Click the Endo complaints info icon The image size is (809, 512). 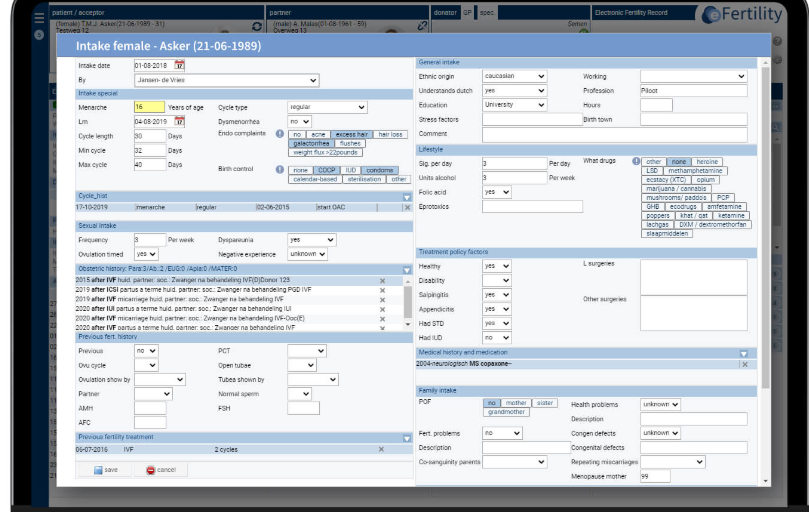click(280, 133)
